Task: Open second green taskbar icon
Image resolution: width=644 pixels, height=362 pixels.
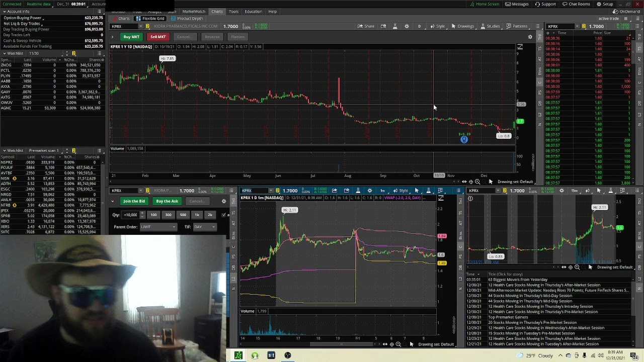Action: tap(255, 355)
